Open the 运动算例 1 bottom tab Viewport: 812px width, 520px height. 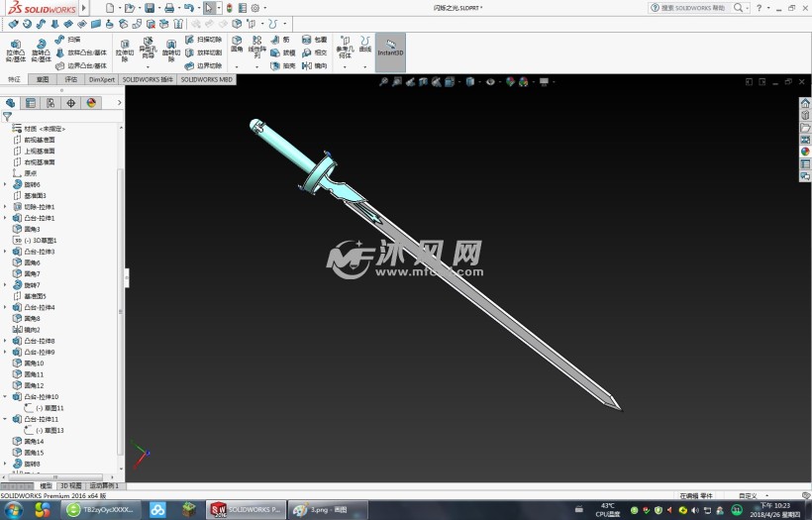click(104, 485)
